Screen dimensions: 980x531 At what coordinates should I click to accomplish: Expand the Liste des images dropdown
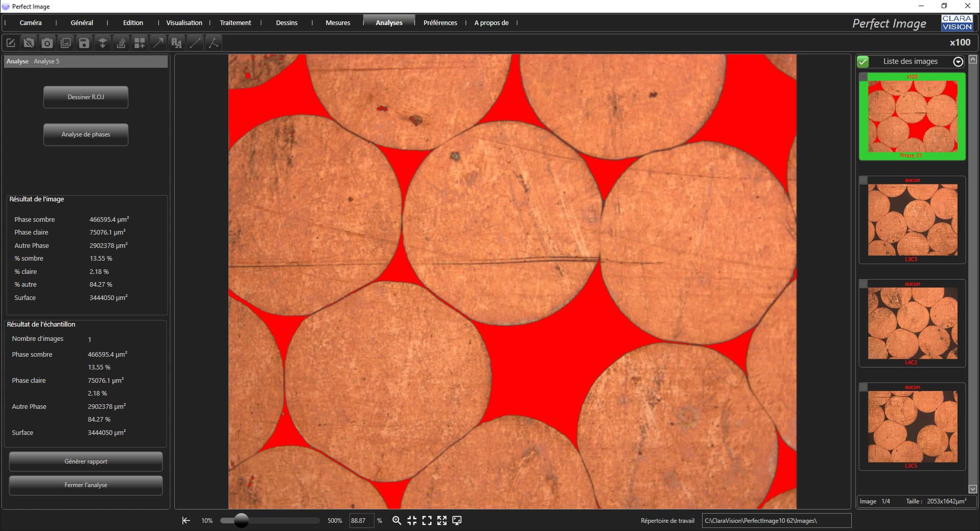[x=958, y=61]
